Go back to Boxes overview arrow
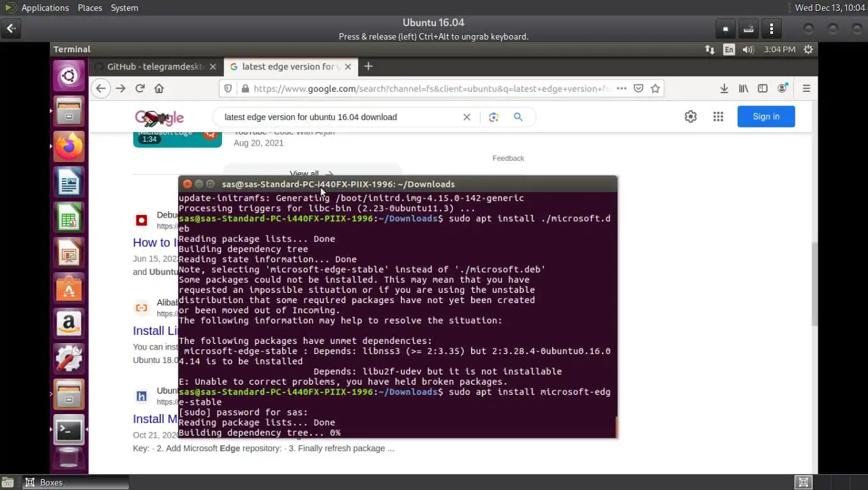The image size is (868, 490). click(11, 29)
